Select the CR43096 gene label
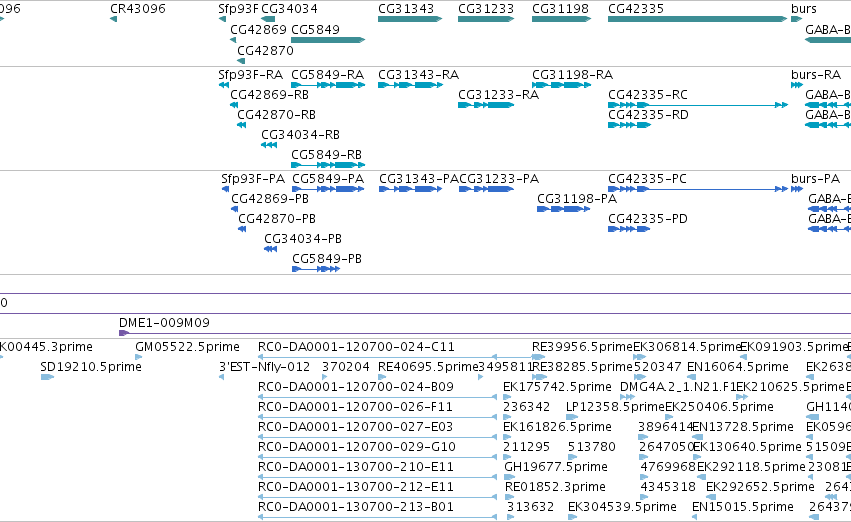This screenshot has width=851, height=522. pos(138,9)
